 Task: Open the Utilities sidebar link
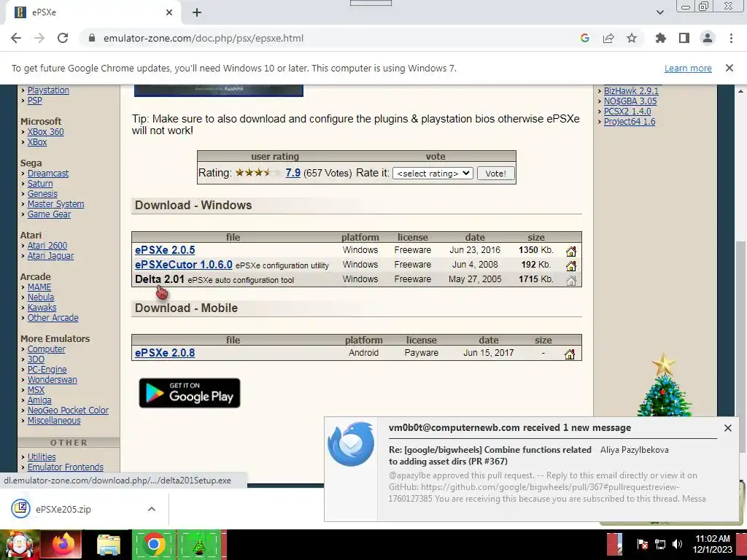42,456
